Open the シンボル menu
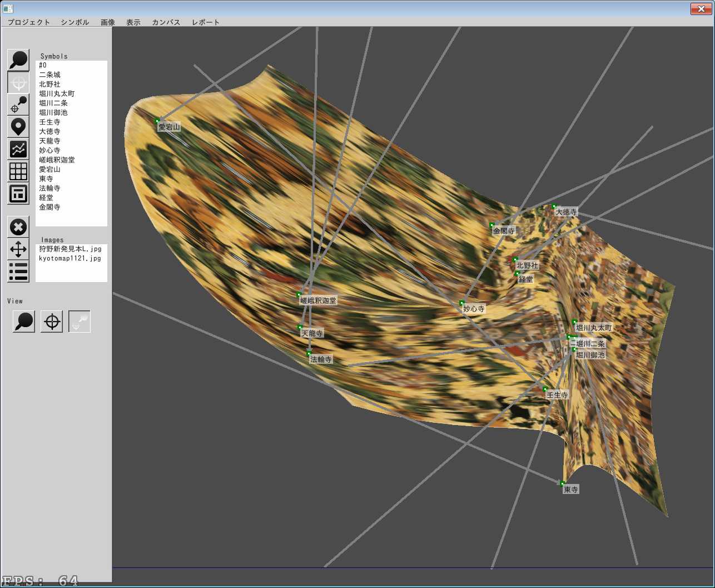Viewport: 715px width, 588px height. point(75,22)
